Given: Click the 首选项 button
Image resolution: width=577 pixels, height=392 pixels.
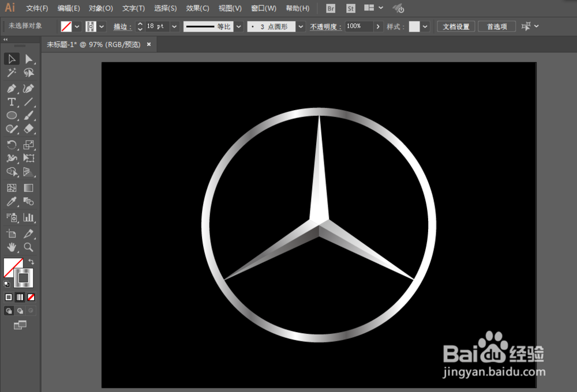Looking at the screenshot, I should 497,27.
